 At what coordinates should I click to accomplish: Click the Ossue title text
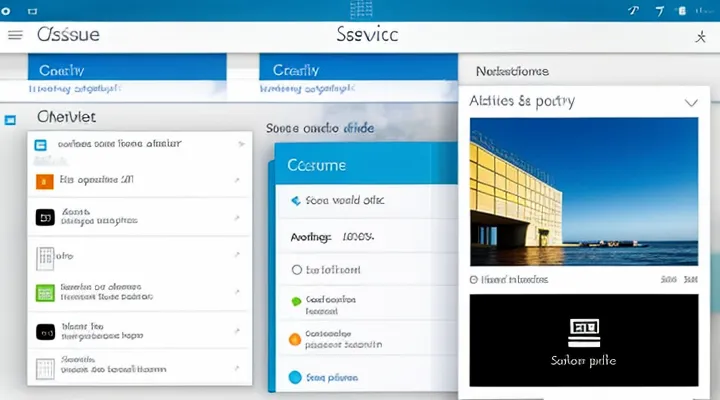click(x=68, y=35)
